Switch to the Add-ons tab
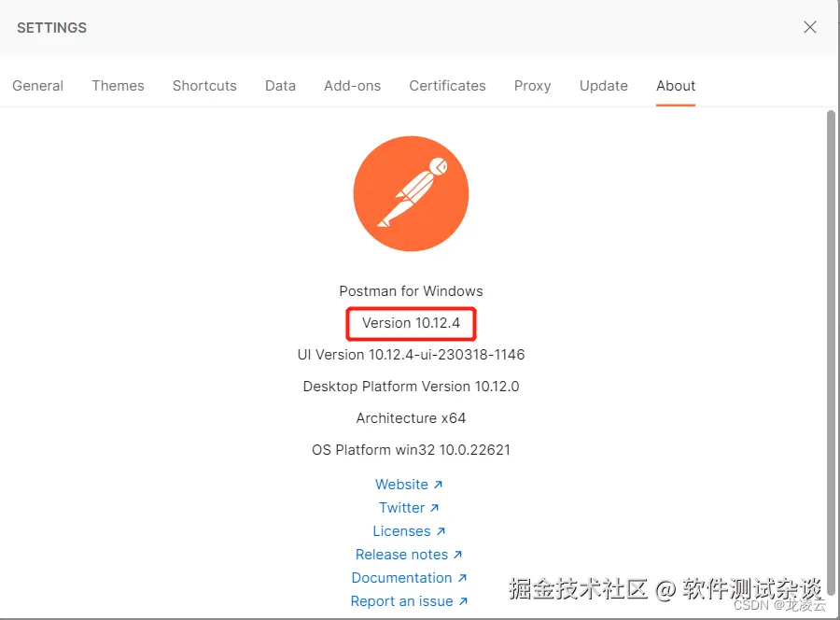This screenshot has height=620, width=840. (352, 85)
